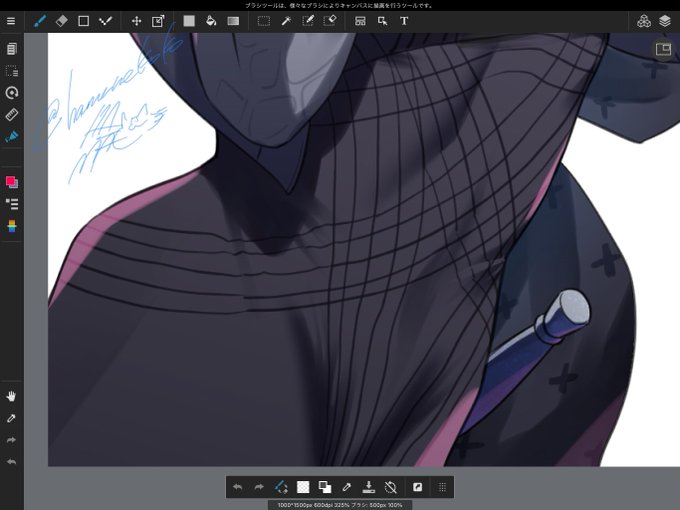Open the rainbow color palette panel
This screenshot has width=680, height=510.
[x=12, y=226]
